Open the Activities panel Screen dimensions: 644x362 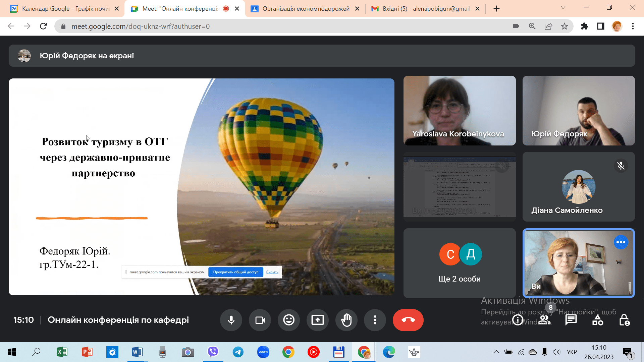coord(598,320)
